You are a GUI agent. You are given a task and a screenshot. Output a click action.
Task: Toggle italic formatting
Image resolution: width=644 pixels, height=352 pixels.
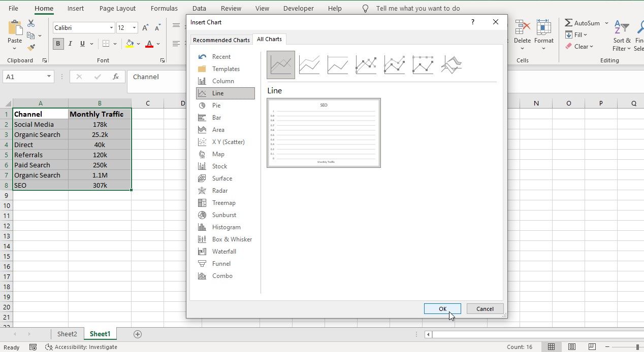pyautogui.click(x=70, y=44)
